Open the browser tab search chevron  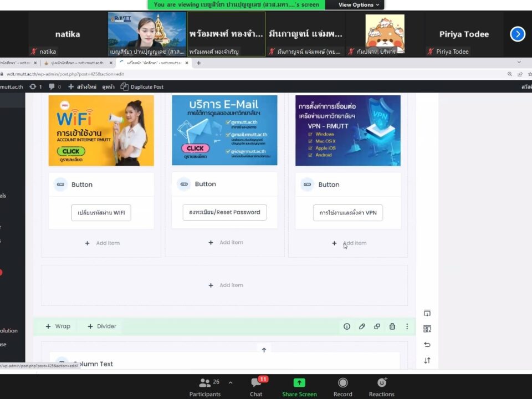pyautogui.click(x=519, y=62)
